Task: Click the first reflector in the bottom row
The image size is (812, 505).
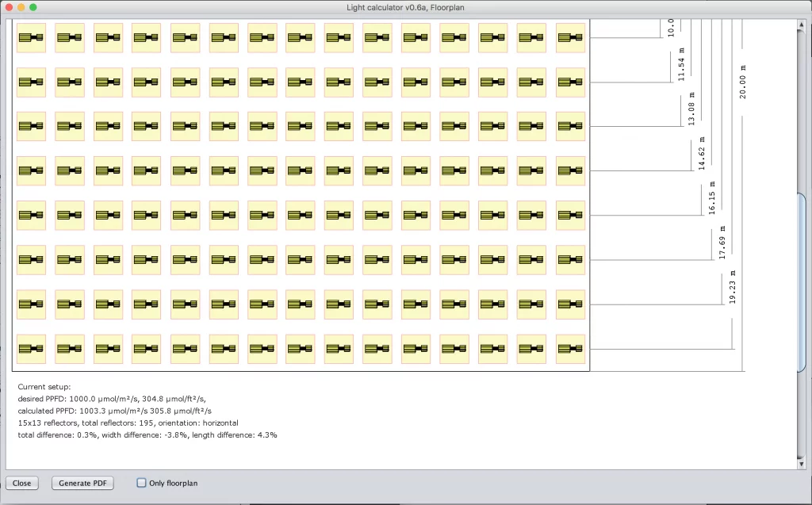Action: (31, 349)
